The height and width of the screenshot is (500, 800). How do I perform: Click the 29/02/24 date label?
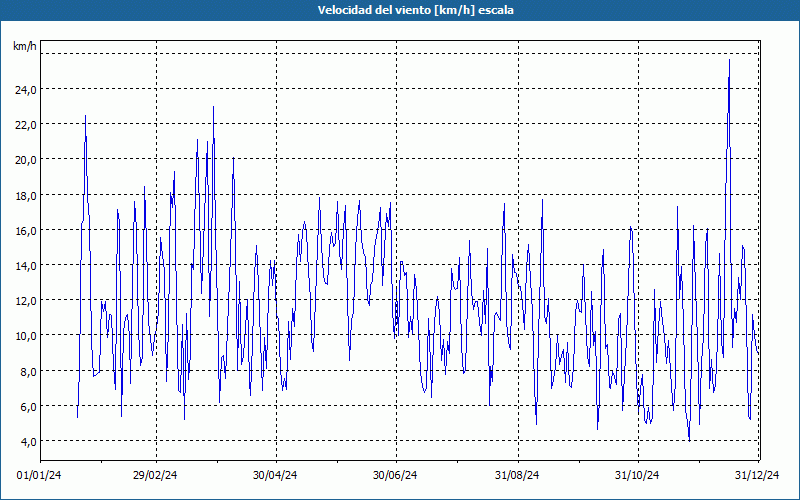click(x=155, y=475)
